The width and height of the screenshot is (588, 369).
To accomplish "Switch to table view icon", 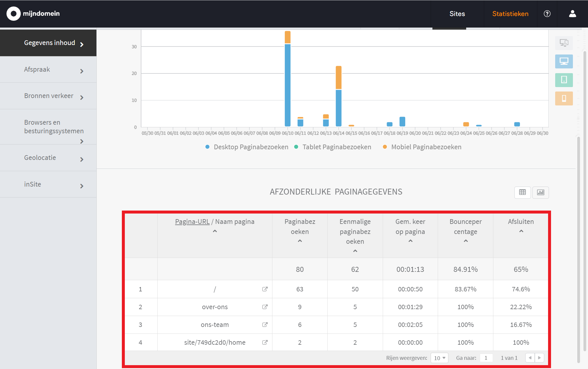I will [522, 192].
